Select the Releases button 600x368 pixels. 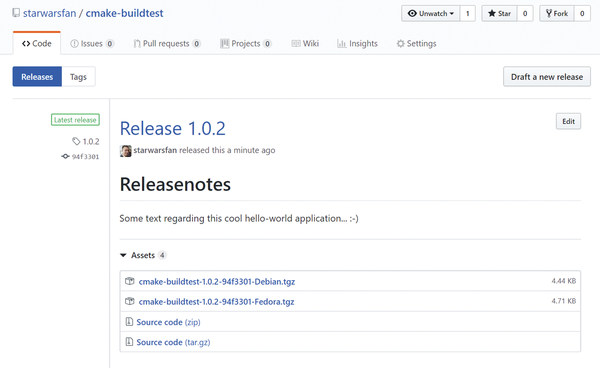pyautogui.click(x=37, y=77)
